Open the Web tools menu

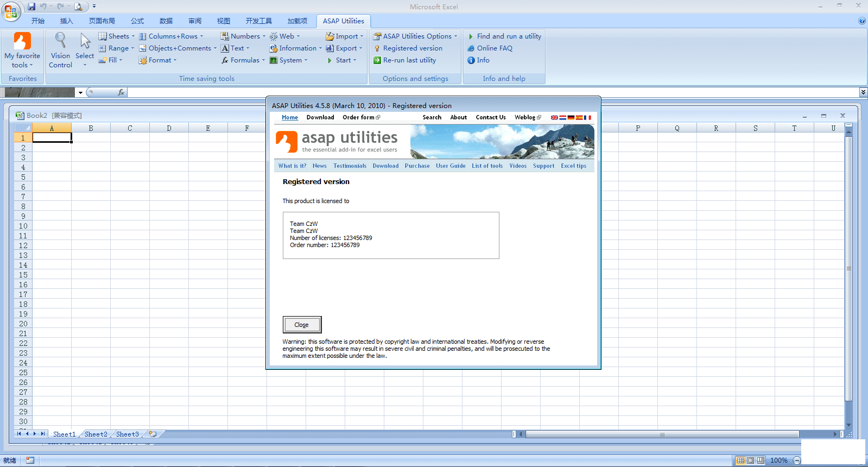(285, 36)
